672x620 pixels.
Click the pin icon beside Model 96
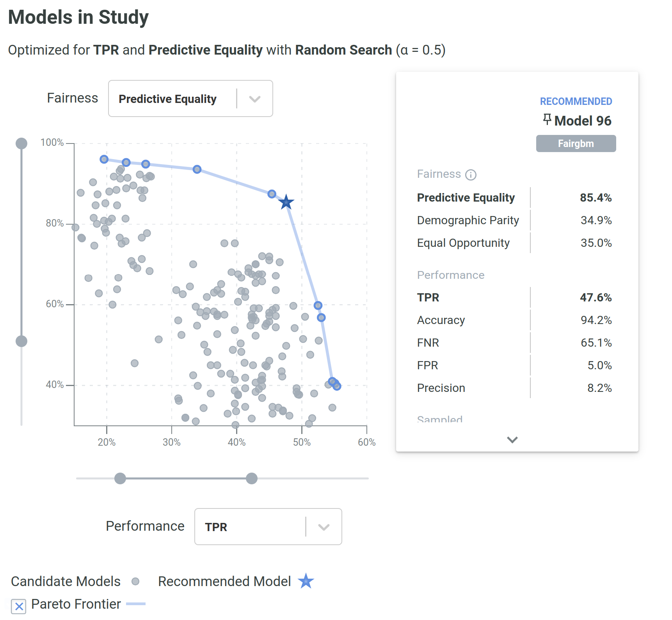547,119
